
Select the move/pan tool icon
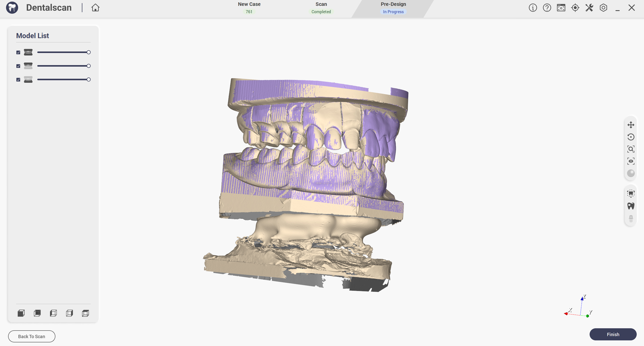pyautogui.click(x=631, y=125)
